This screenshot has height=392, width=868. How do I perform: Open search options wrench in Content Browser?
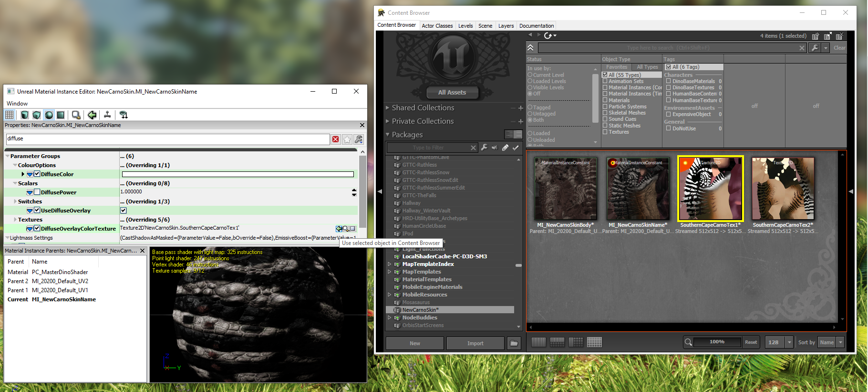(x=815, y=48)
